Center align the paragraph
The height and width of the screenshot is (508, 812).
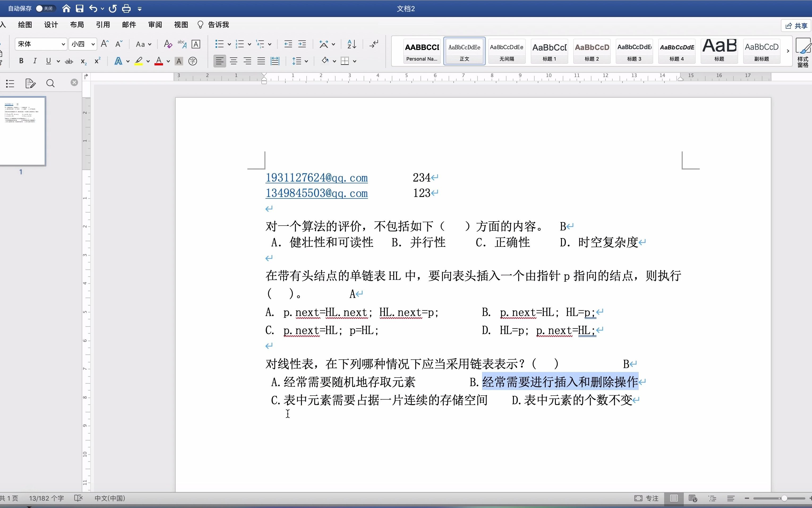click(x=234, y=61)
